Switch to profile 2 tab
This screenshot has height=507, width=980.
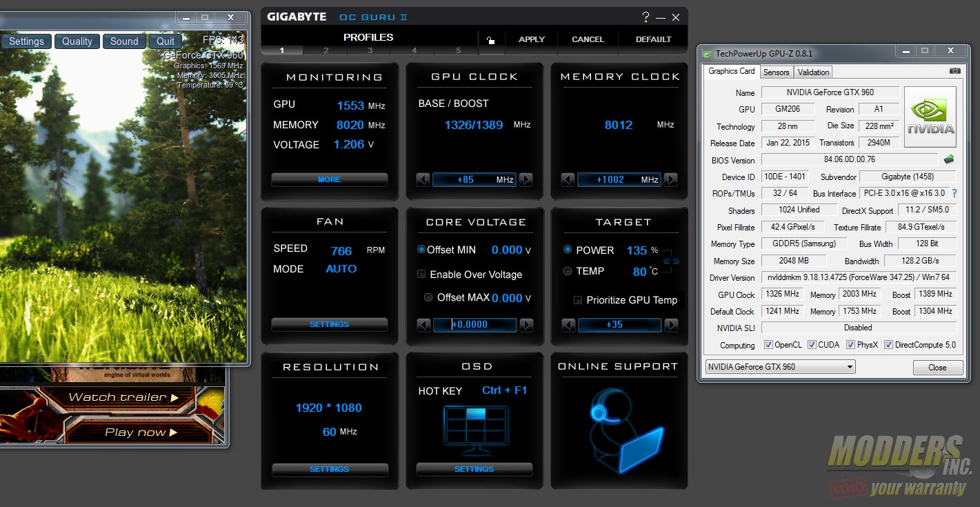click(x=326, y=50)
